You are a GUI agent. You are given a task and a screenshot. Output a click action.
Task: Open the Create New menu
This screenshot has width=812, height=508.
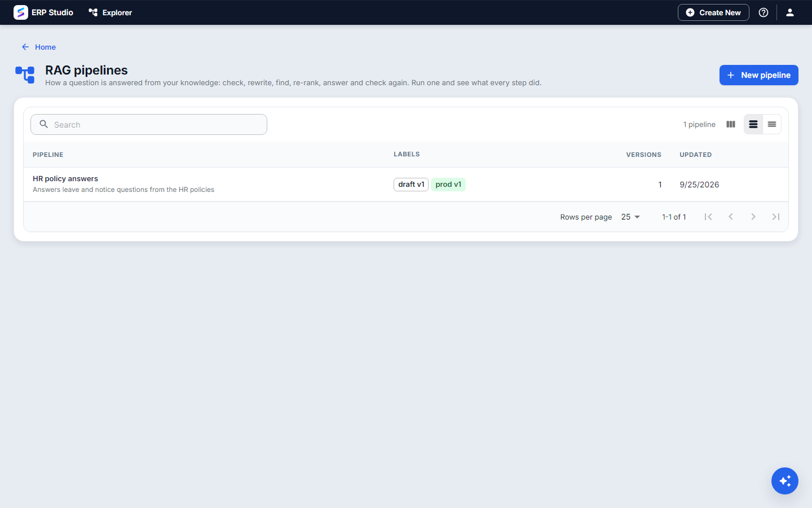[x=713, y=12]
